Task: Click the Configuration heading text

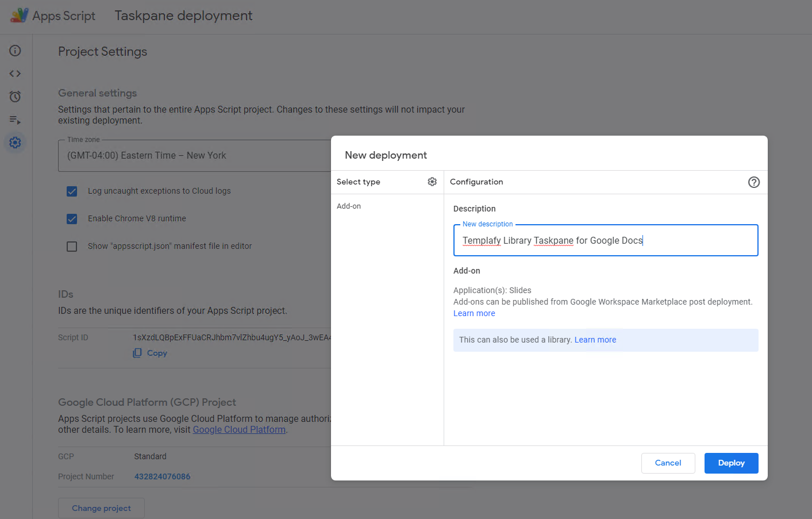Action: tap(476, 182)
